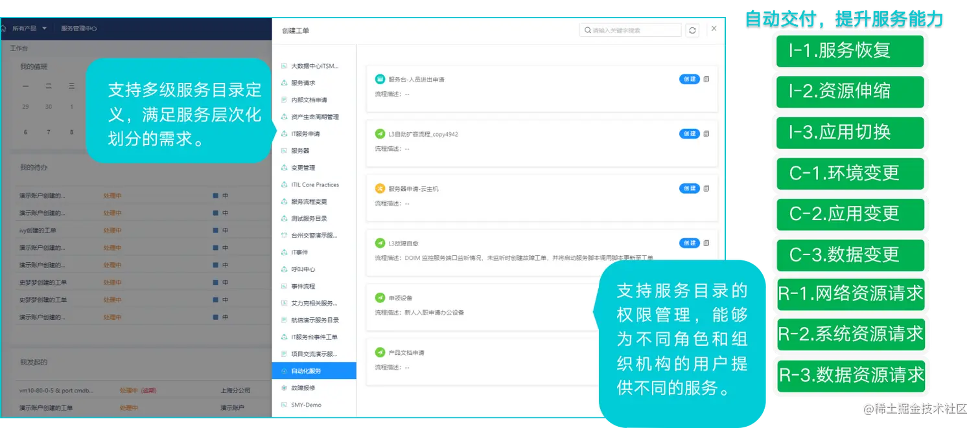Click the home icon in the top navigation bar

pyautogui.click(x=5, y=29)
